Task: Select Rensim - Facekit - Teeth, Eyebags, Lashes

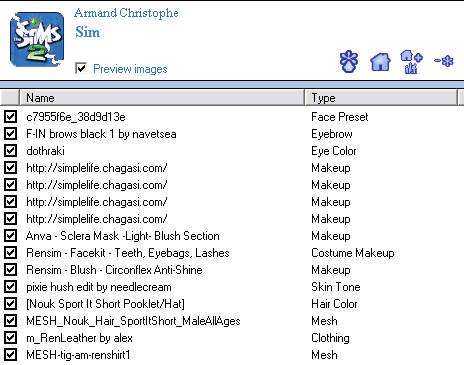Action: (x=128, y=253)
